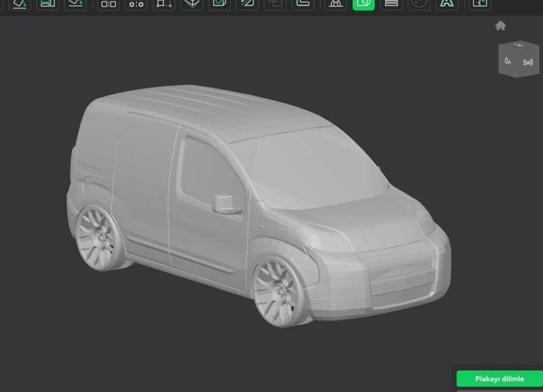Click the top face of the view cube
Image resolution: width=543 pixels, height=392 pixels.
(519, 45)
